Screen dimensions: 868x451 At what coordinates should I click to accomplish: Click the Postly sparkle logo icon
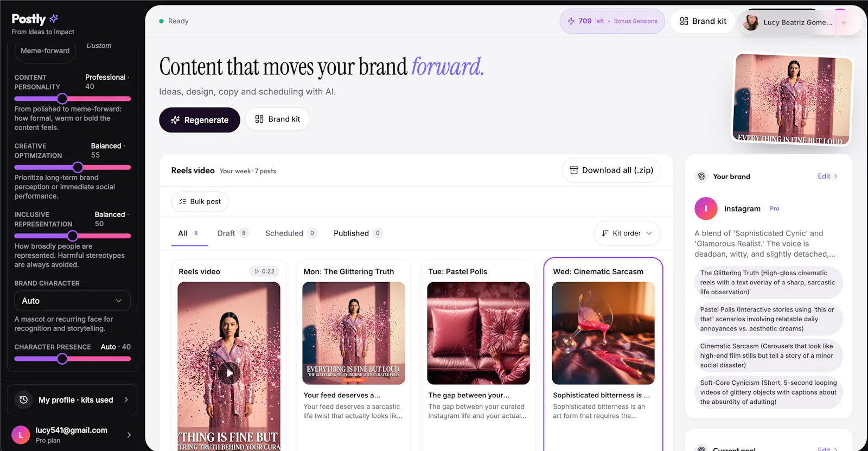click(x=54, y=18)
